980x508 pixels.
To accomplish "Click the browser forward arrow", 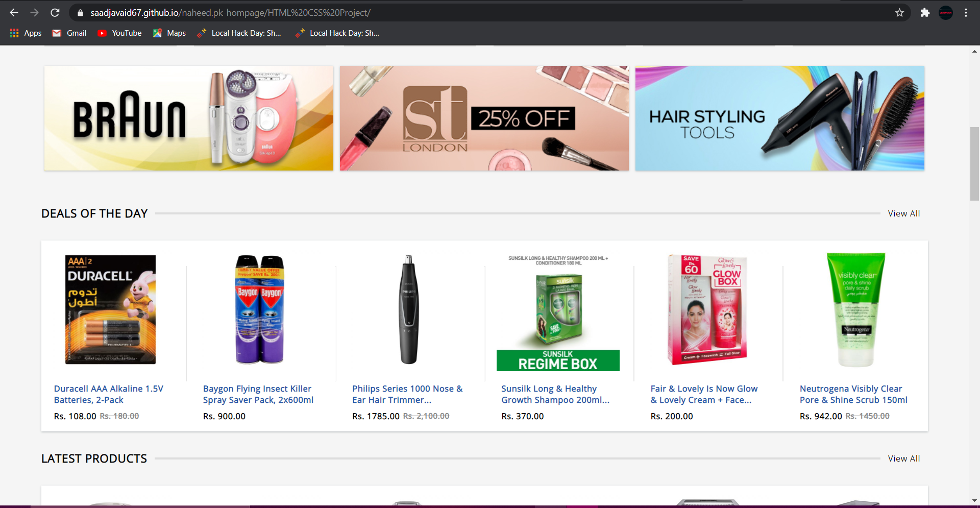I will pyautogui.click(x=34, y=13).
